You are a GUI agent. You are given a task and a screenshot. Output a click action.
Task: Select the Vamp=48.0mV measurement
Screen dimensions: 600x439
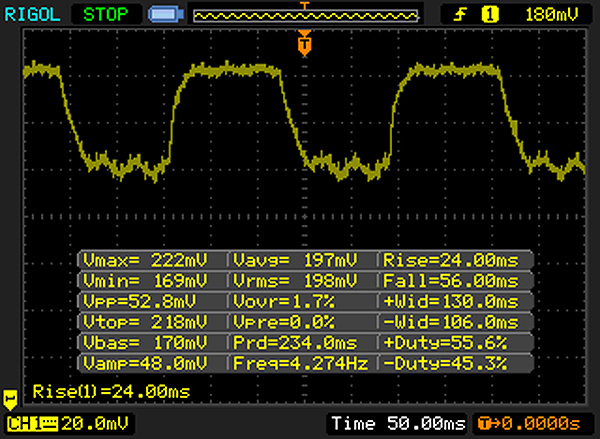145,363
